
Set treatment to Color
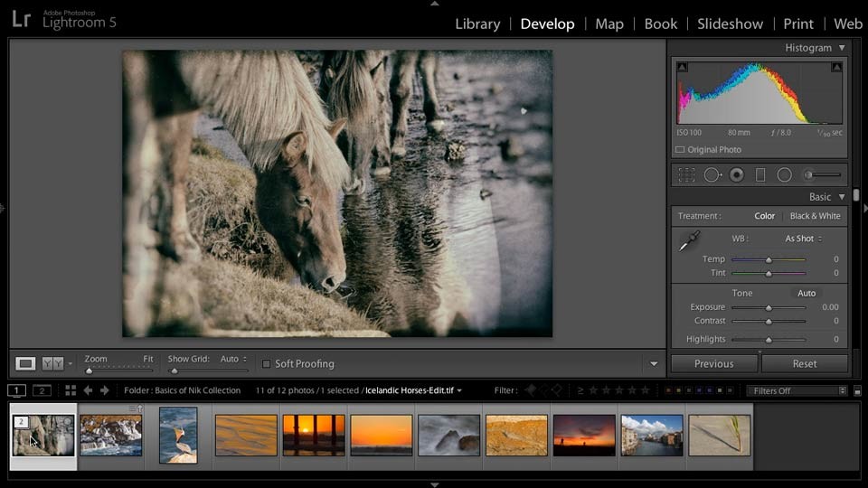[765, 216]
